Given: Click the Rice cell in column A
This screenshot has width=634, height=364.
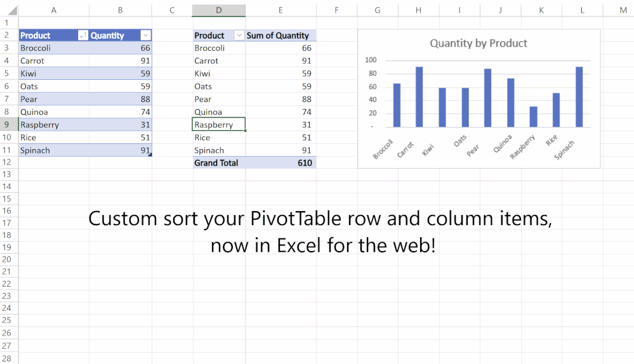Looking at the screenshot, I should [54, 138].
